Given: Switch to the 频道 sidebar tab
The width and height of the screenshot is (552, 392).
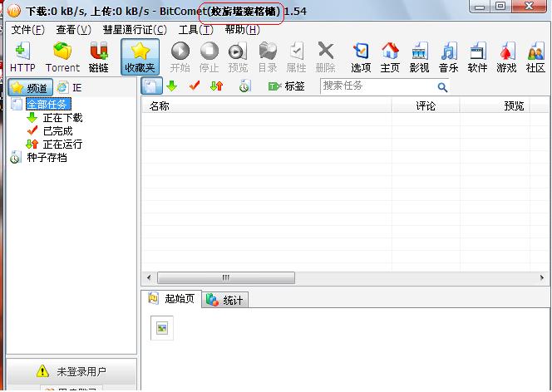Looking at the screenshot, I should point(30,87).
